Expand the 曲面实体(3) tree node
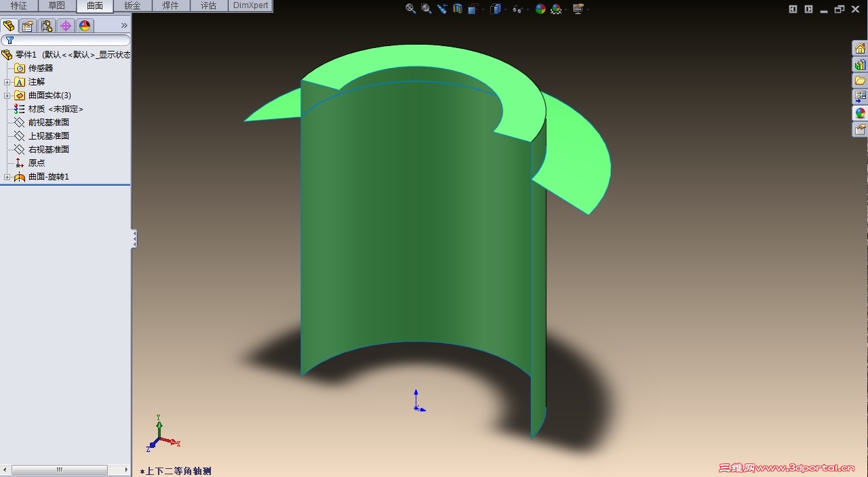The height and width of the screenshot is (477, 868). (x=7, y=96)
